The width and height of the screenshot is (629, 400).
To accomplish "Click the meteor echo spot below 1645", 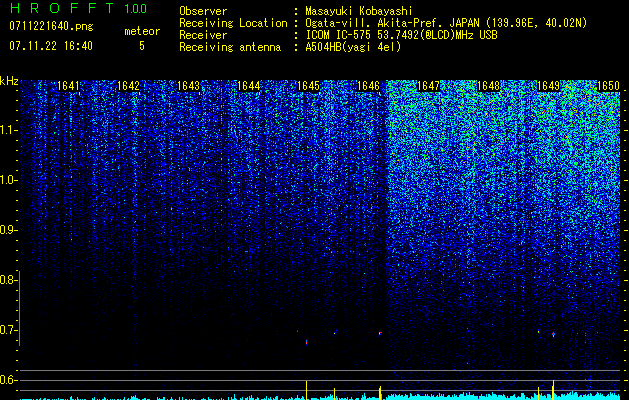I will (306, 342).
